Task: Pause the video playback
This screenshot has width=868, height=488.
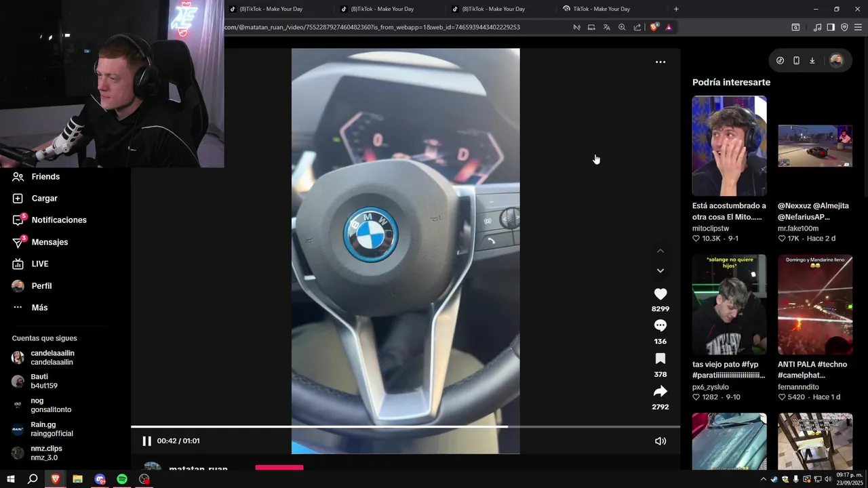Action: pyautogui.click(x=146, y=441)
